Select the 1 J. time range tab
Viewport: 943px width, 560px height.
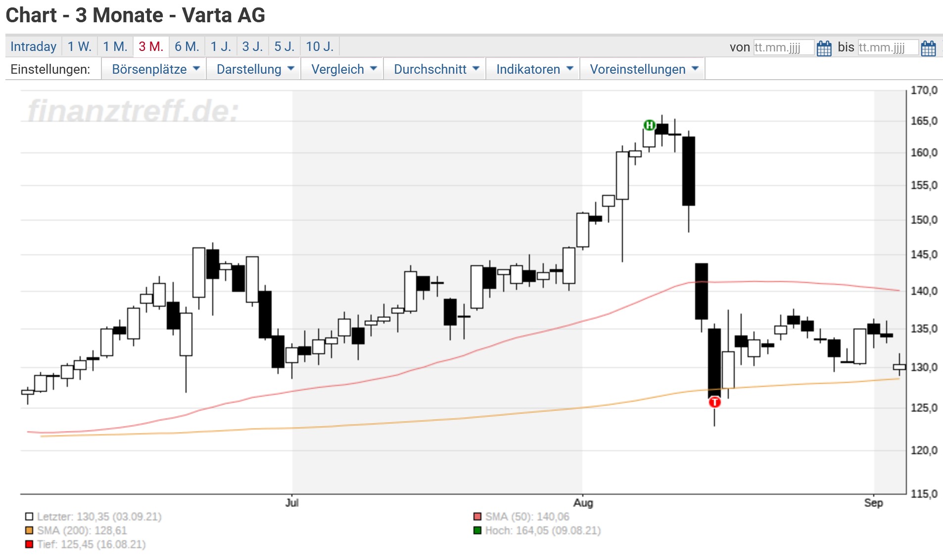point(221,47)
